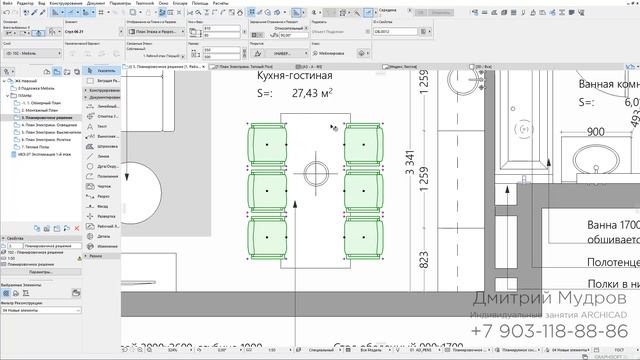Toggle the link chain between size fields

pos(244,53)
